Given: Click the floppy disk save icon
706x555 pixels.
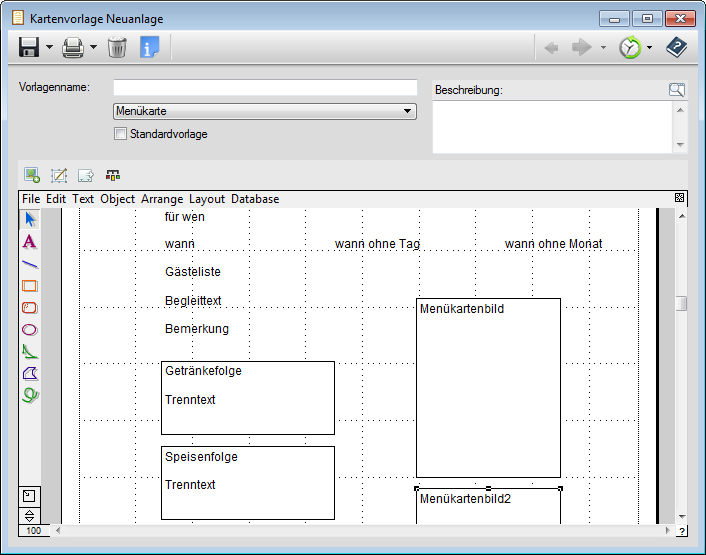Looking at the screenshot, I should point(29,47).
